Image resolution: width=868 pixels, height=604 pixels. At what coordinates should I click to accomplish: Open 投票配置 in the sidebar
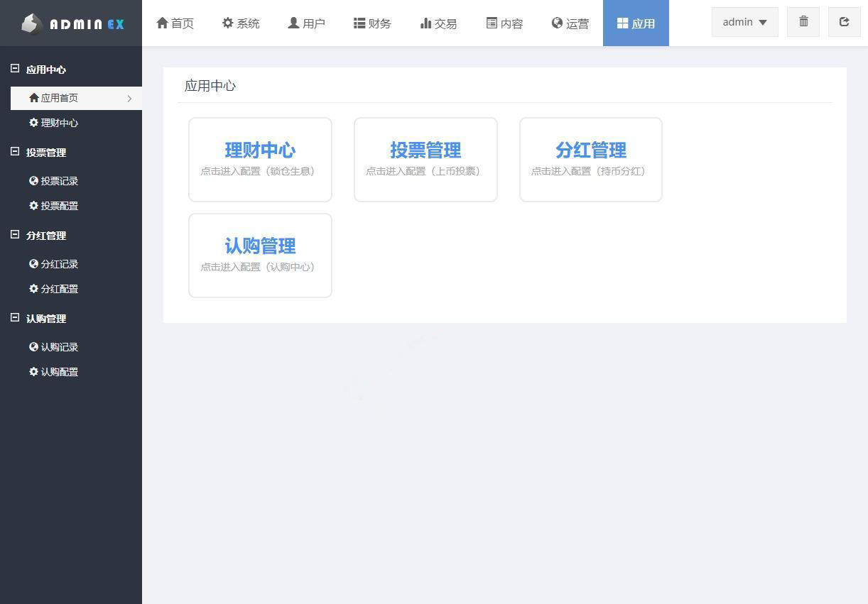53,206
